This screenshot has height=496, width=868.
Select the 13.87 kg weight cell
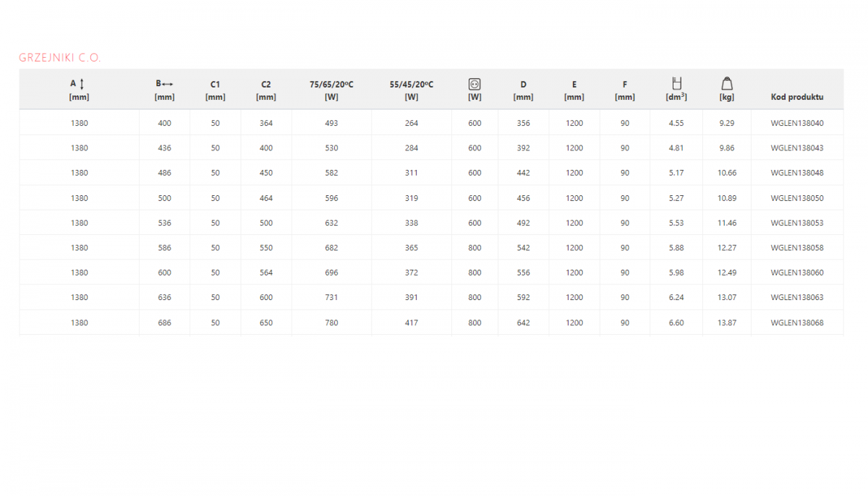(726, 322)
